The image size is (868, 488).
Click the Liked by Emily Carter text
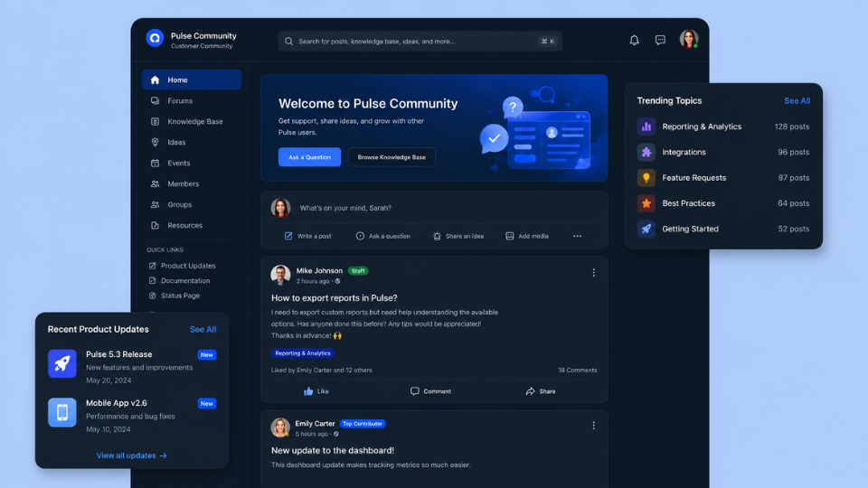tap(322, 371)
